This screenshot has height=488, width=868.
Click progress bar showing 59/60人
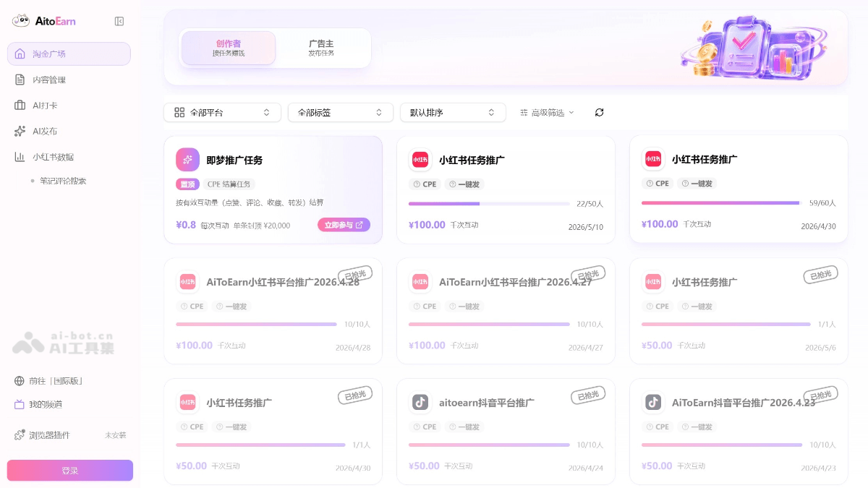[x=722, y=203]
